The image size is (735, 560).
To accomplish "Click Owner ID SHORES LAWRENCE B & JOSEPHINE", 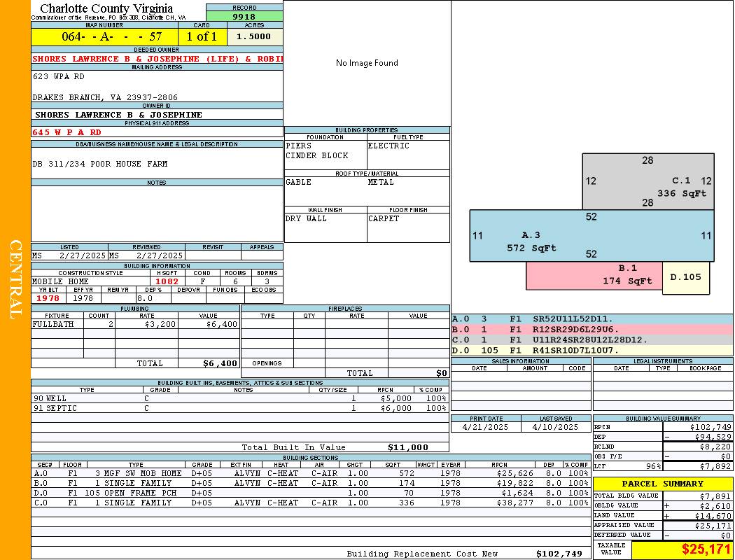I will coord(118,115).
